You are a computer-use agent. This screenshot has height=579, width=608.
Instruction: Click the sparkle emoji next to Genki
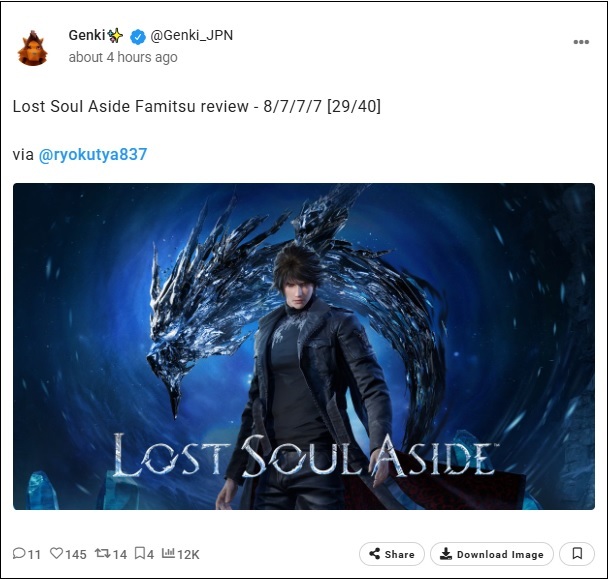pyautogui.click(x=115, y=36)
